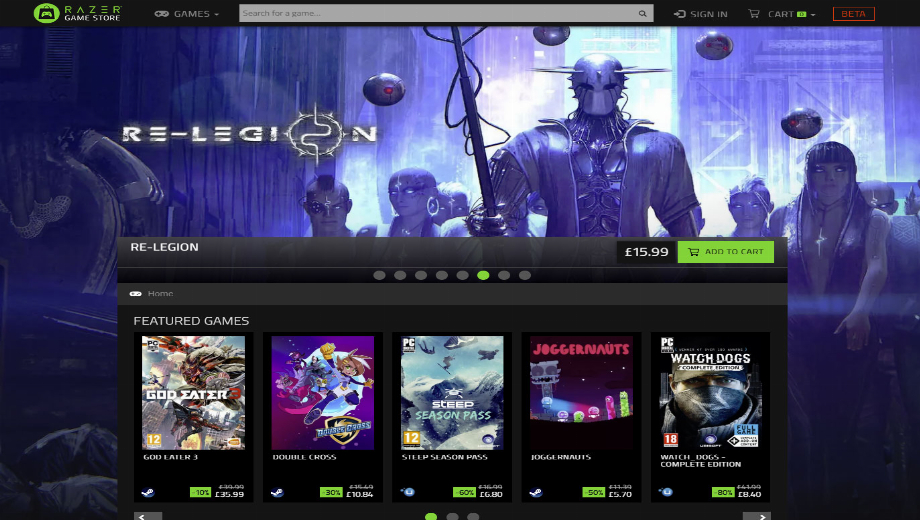Open the Razer Game Store logo
Viewport: 920px width, 520px height.
[77, 13]
